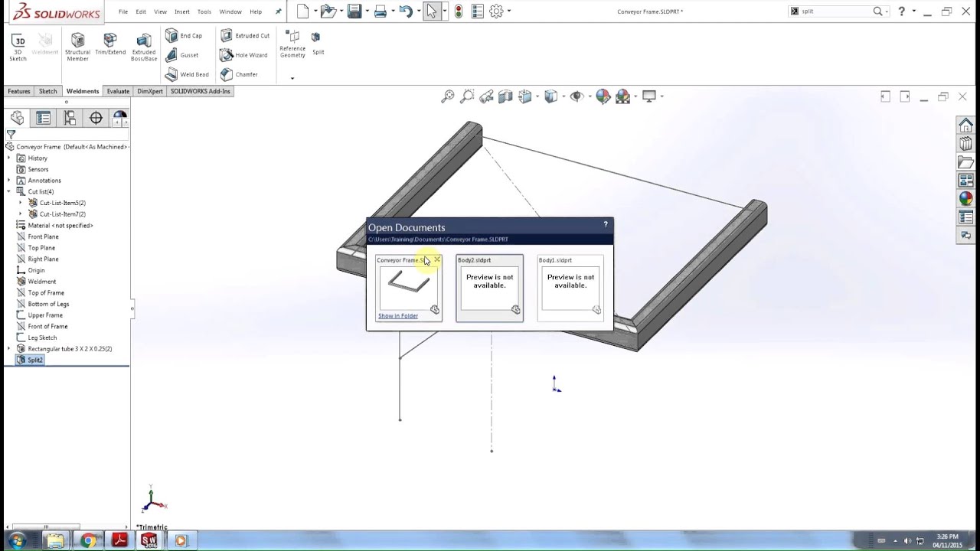Switch to the PropertyManager tab

43,118
